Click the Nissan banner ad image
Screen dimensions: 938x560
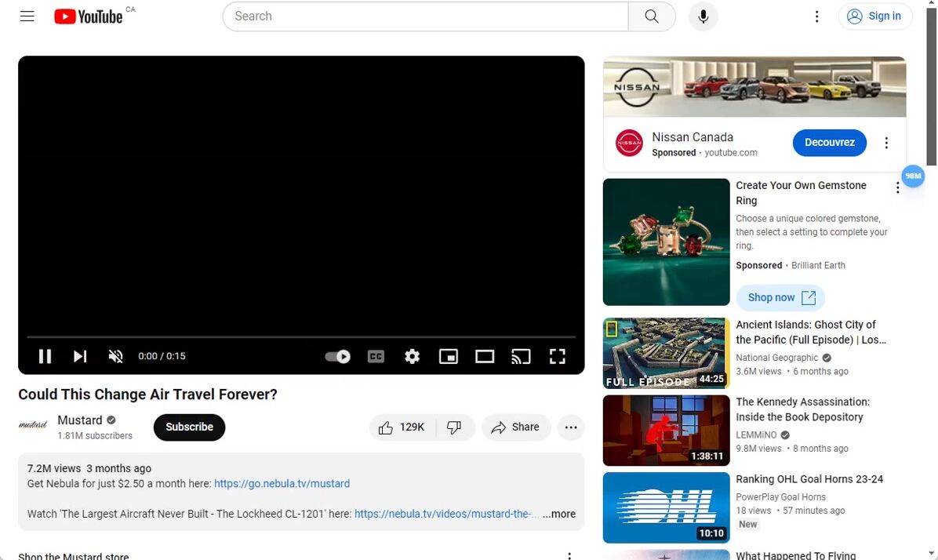754,87
